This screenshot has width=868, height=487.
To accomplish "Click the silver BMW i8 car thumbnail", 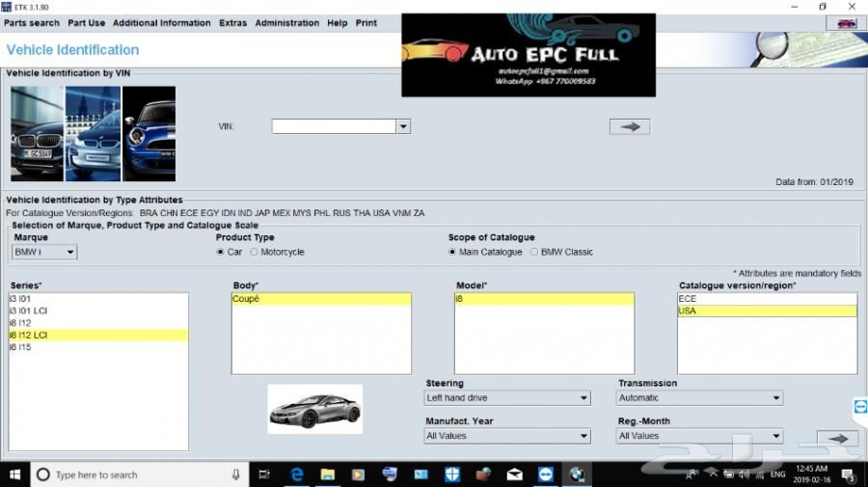I will coord(315,410).
